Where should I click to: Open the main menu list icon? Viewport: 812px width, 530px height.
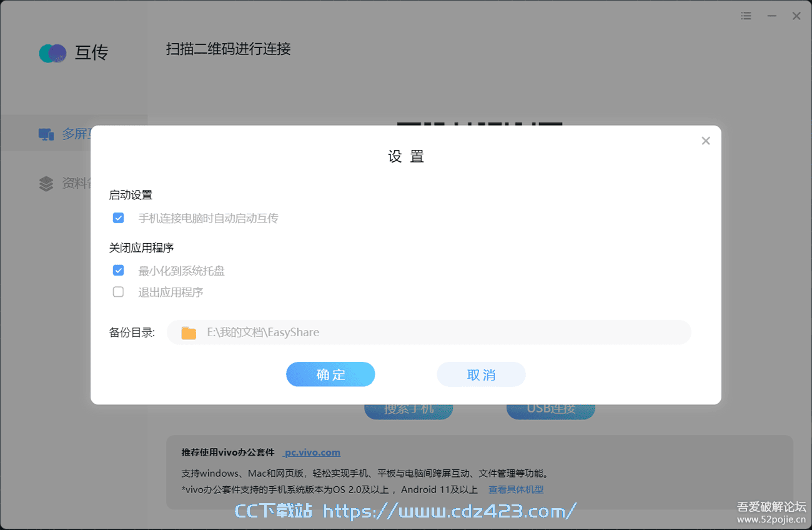coord(746,16)
